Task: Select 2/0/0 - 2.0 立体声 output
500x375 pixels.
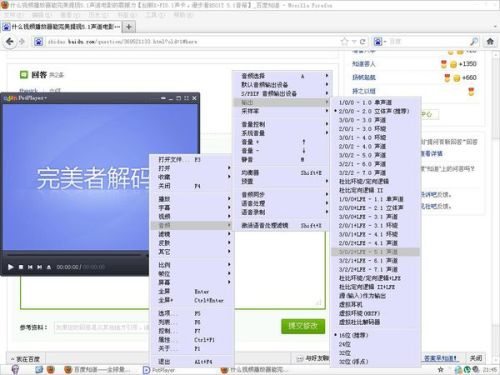Action: [x=374, y=111]
